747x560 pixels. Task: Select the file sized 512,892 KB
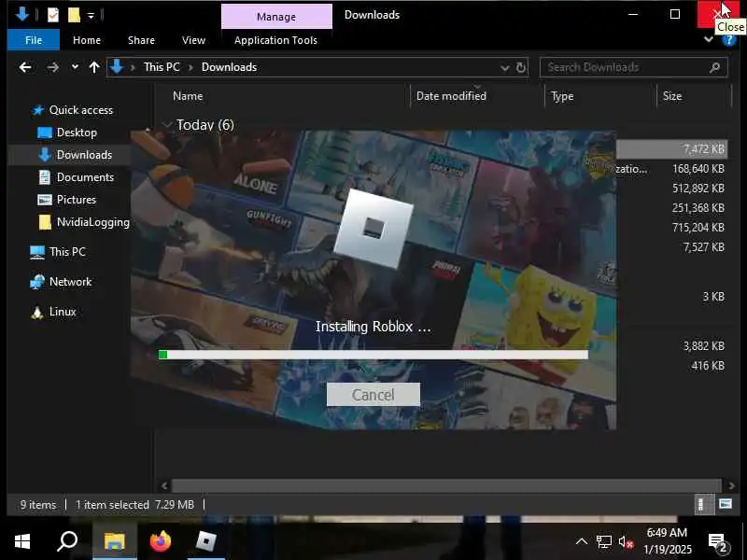click(698, 189)
